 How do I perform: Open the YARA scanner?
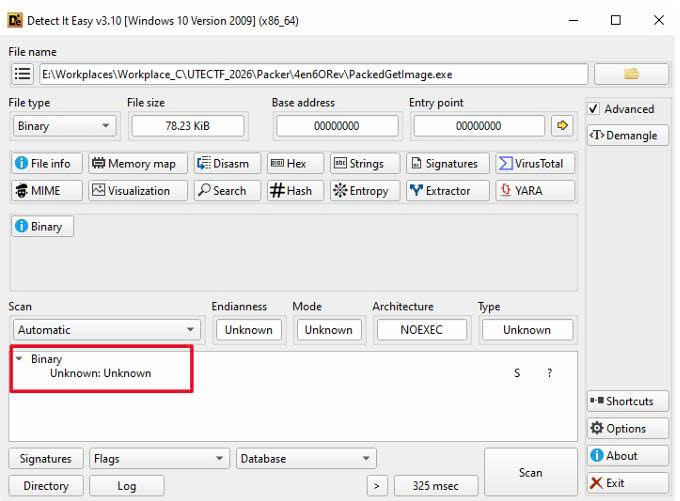click(535, 191)
